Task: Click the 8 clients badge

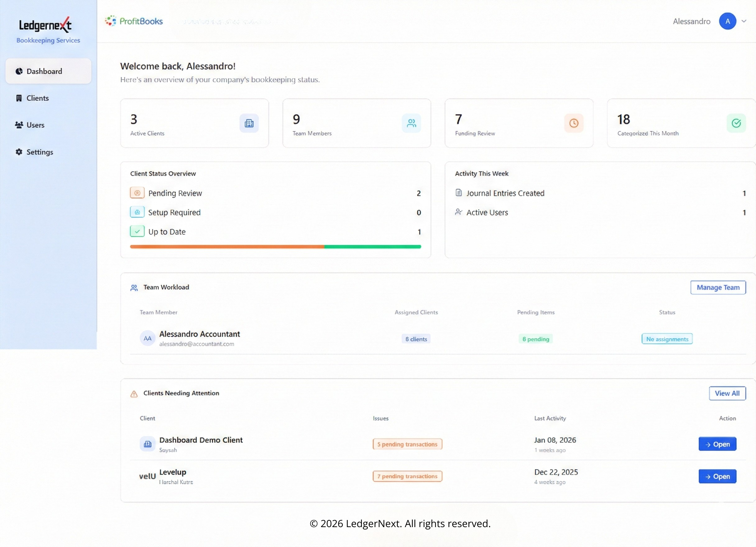Action: point(416,339)
